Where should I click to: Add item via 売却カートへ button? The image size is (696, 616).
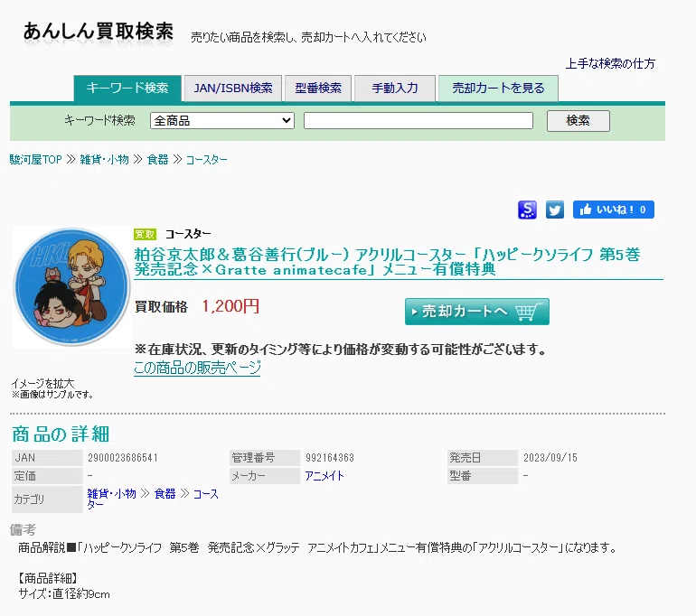point(477,312)
